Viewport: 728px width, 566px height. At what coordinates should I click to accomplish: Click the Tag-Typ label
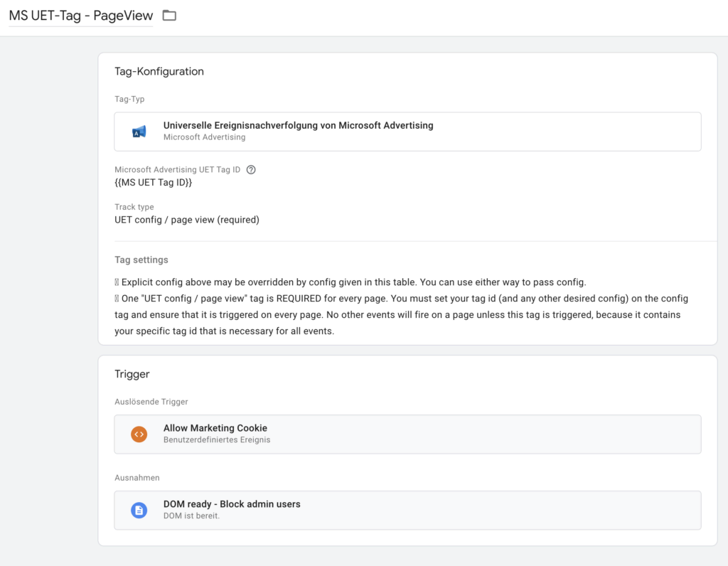click(129, 99)
